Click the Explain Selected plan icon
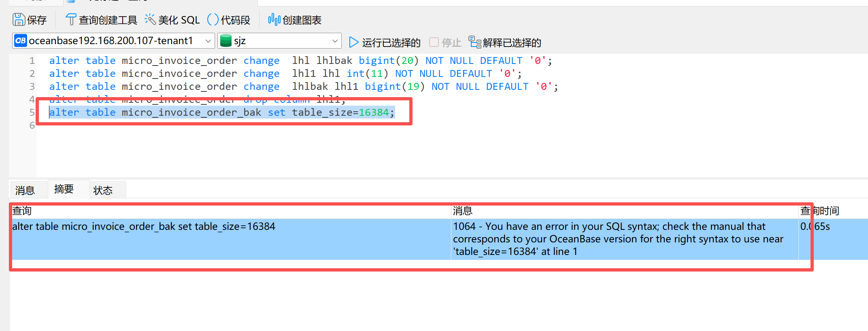The height and width of the screenshot is (331, 868). tap(474, 42)
